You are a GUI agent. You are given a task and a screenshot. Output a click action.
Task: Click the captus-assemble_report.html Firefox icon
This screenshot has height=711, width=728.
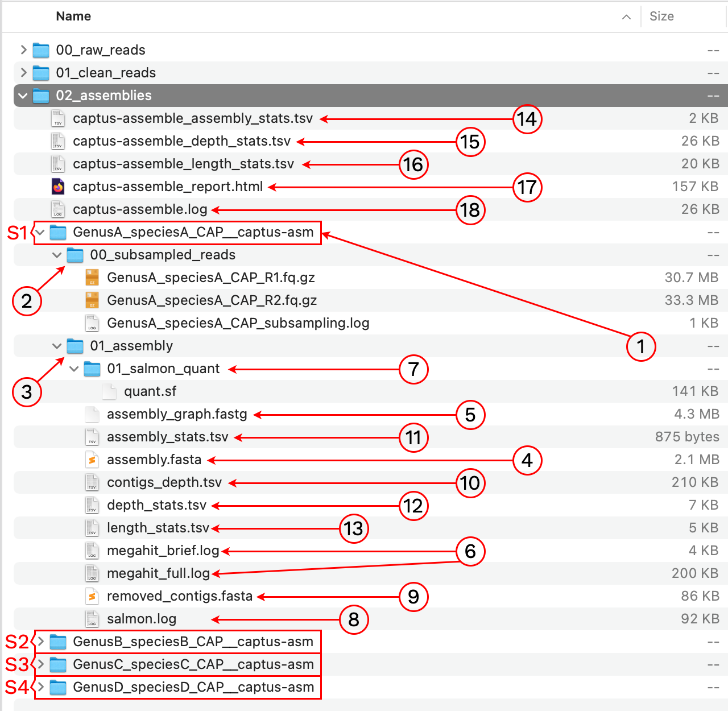point(58,187)
